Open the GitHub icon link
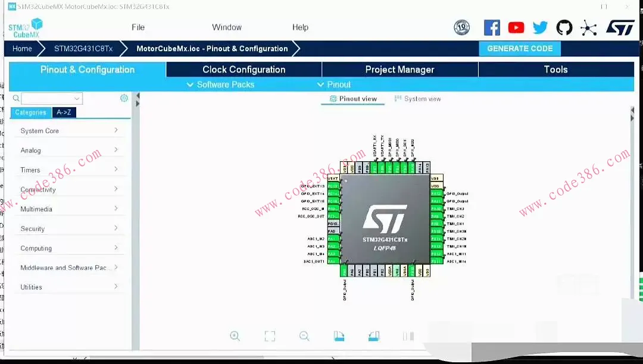The height and width of the screenshot is (364, 643). (564, 27)
